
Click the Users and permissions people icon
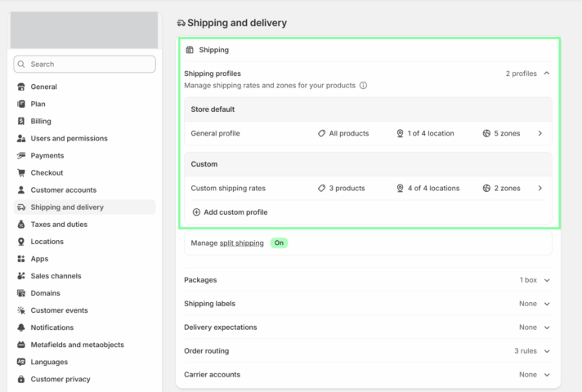(x=21, y=138)
